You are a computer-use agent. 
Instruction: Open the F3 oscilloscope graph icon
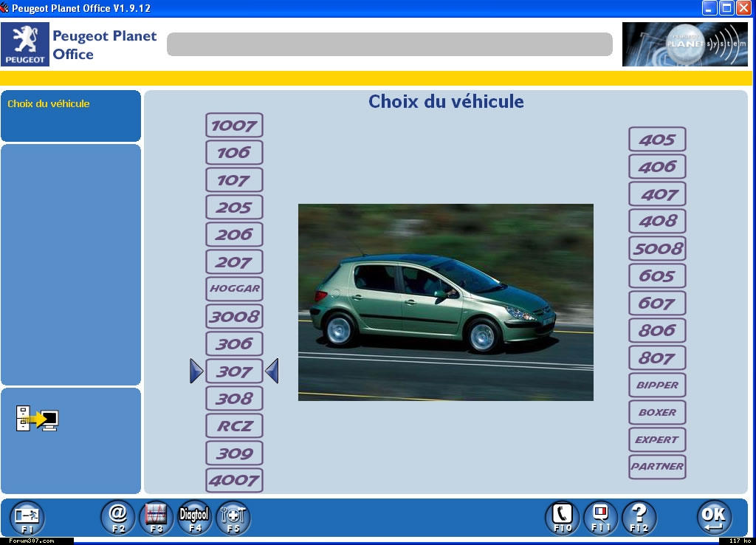(x=157, y=518)
